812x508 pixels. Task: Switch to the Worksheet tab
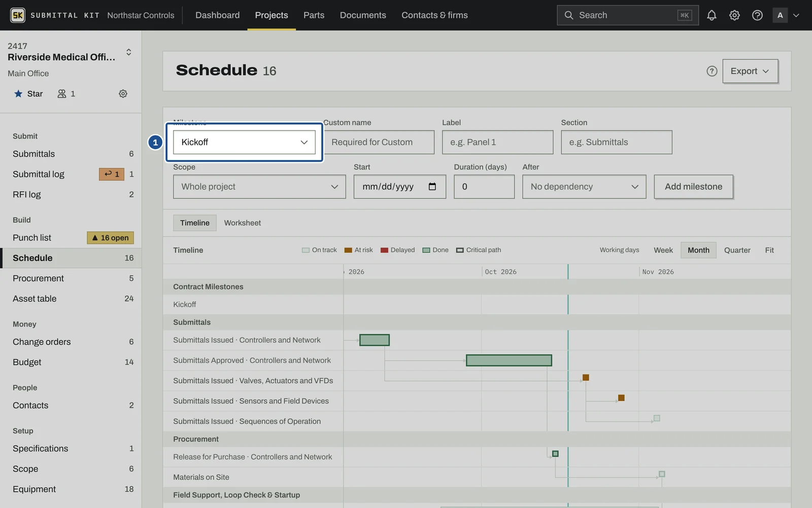click(243, 223)
